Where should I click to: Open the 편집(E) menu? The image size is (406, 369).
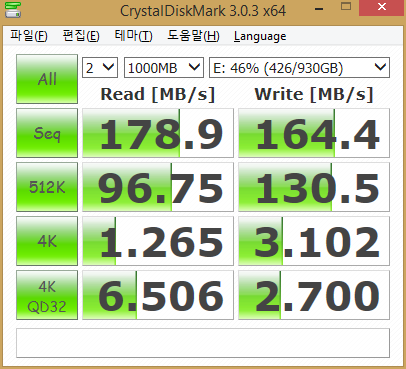pos(81,36)
